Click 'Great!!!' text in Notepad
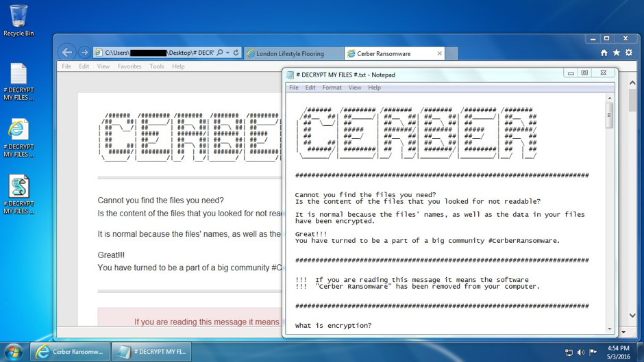644x362 pixels. coord(311,234)
